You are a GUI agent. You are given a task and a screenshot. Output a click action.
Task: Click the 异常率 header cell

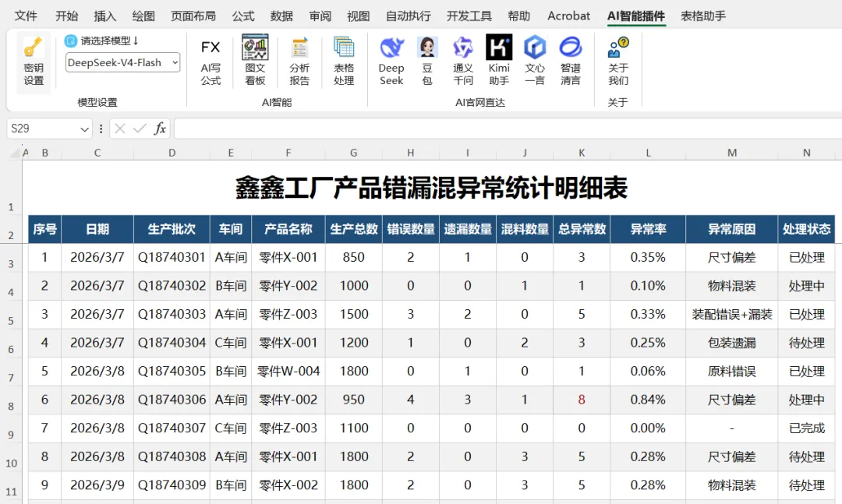point(648,229)
